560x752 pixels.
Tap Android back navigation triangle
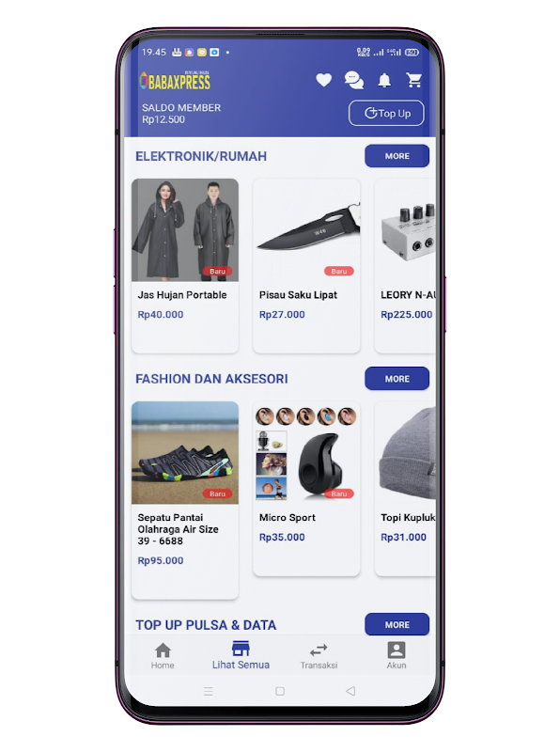coord(350,691)
